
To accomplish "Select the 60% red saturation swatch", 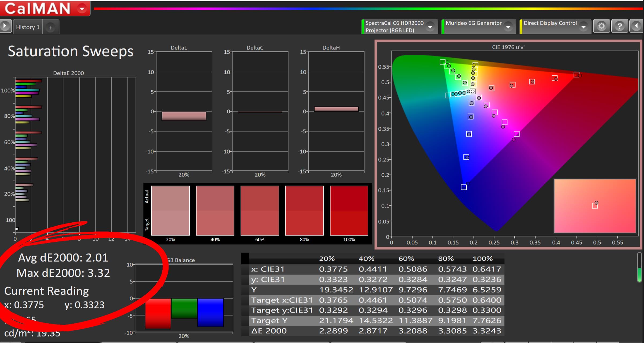I will [260, 211].
